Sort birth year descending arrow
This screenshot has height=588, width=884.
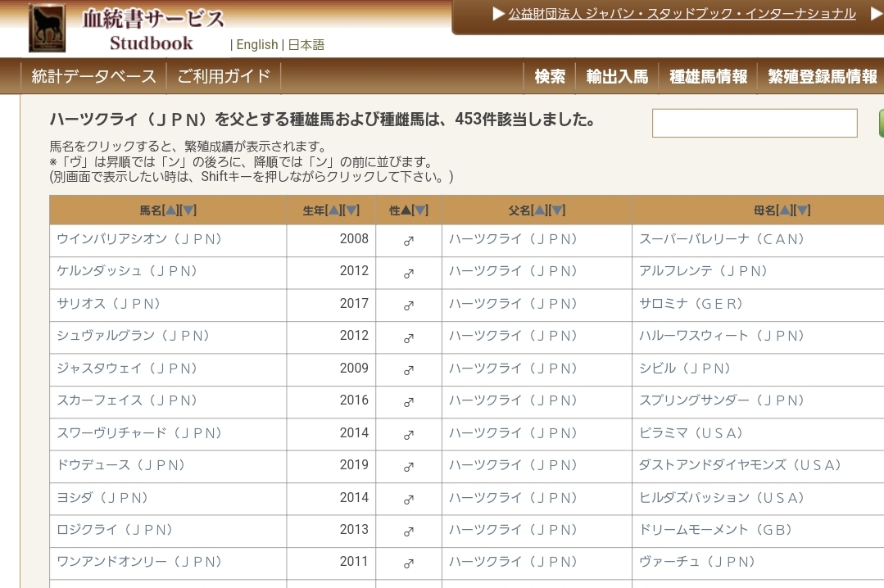351,210
